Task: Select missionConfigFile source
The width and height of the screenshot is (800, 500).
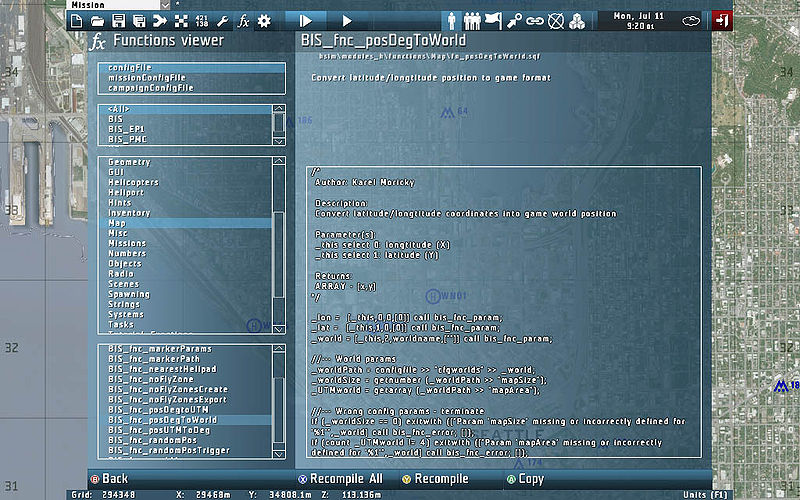Action: coord(192,78)
